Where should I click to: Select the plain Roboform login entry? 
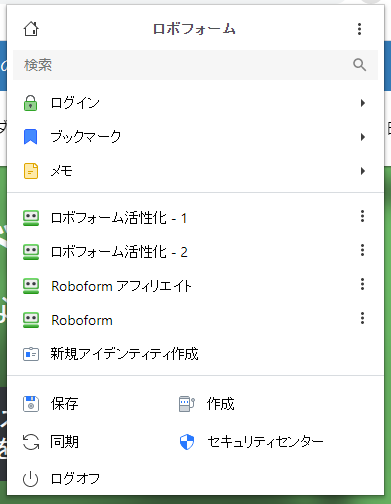click(82, 320)
